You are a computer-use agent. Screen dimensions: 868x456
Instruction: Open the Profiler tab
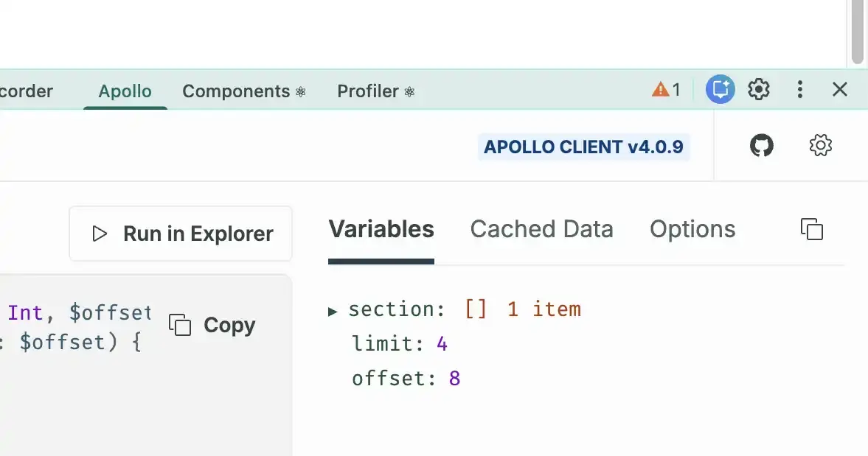(x=367, y=91)
